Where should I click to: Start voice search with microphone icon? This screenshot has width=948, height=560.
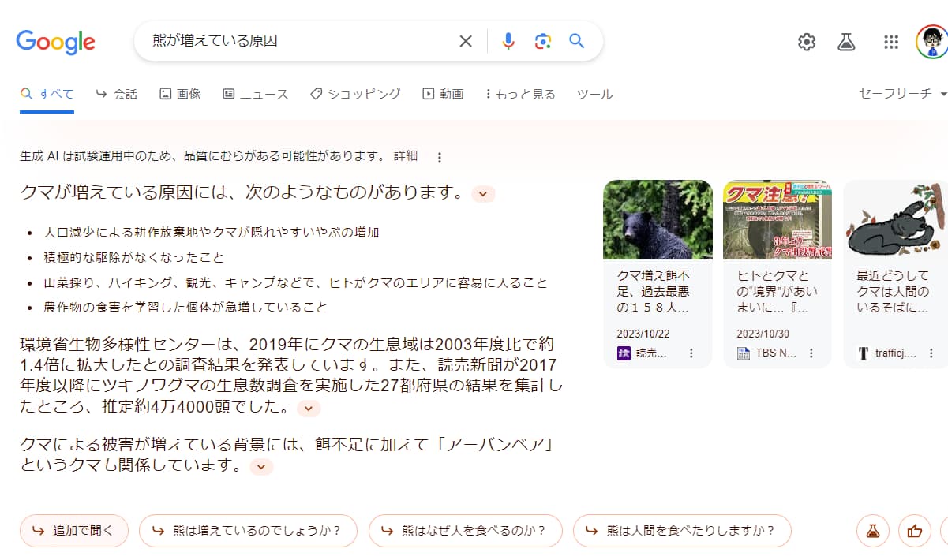[x=508, y=41]
